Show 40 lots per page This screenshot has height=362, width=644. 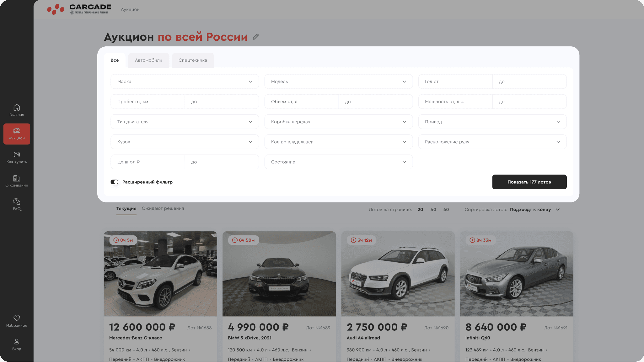[433, 209]
